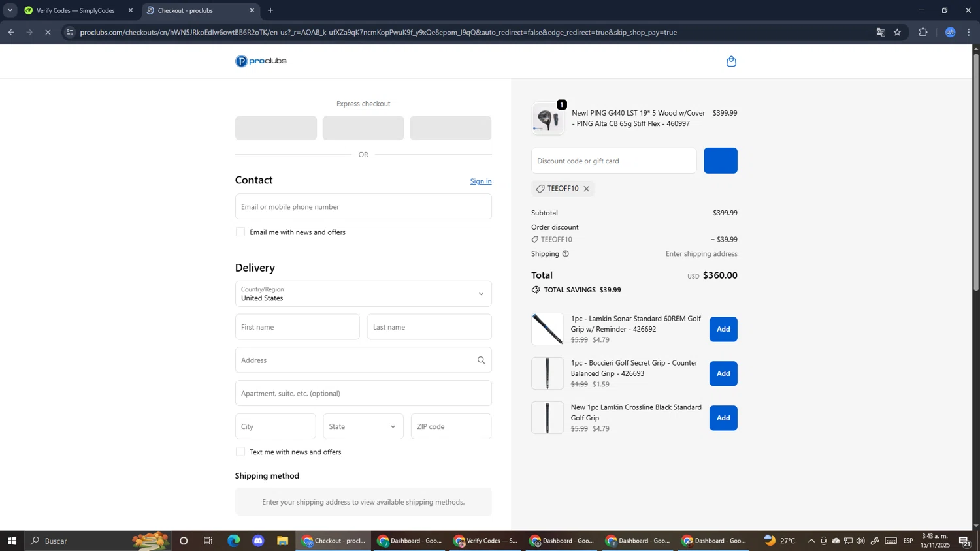Add Boccieri Golf Secret Grip
980x551 pixels.
coord(723,374)
